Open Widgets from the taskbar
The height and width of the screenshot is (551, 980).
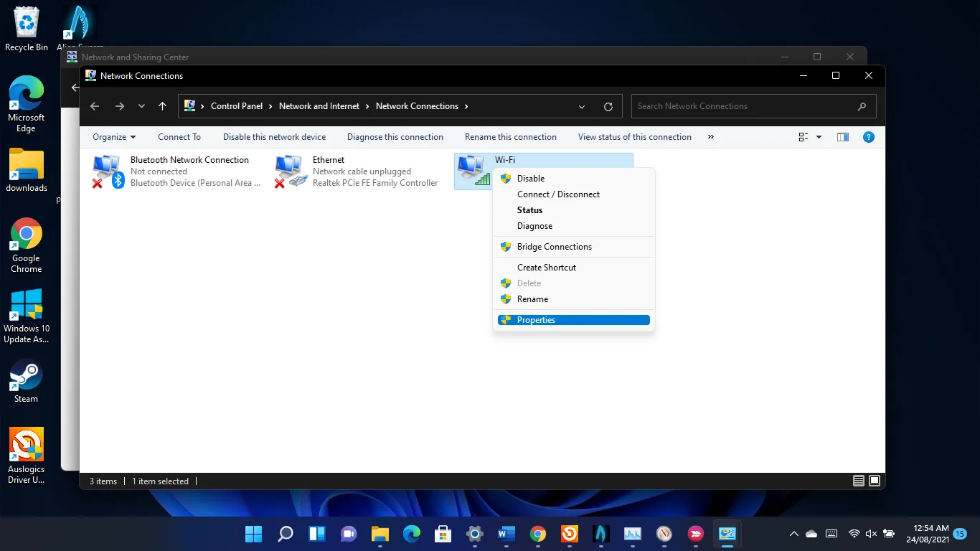(317, 534)
